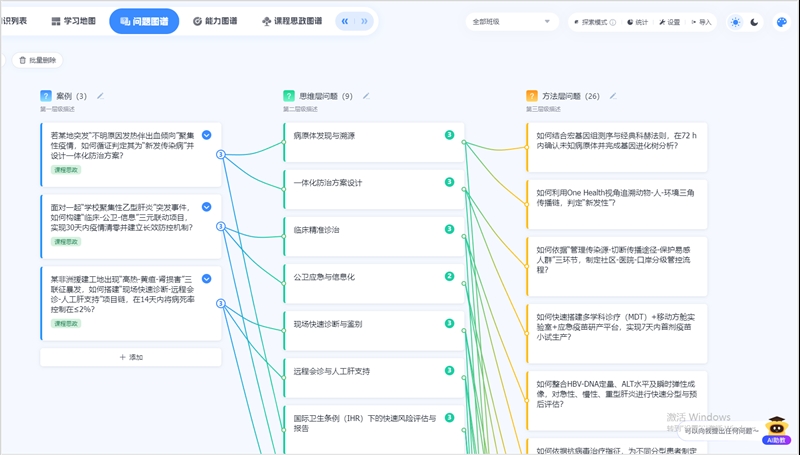The height and width of the screenshot is (455, 800).
Task: Open the 课程思政图谱 tab
Action: [292, 21]
